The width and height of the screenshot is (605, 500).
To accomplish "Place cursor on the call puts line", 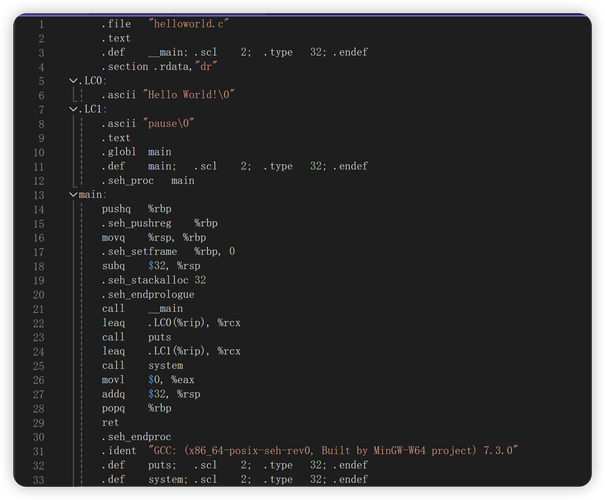I will (136, 338).
